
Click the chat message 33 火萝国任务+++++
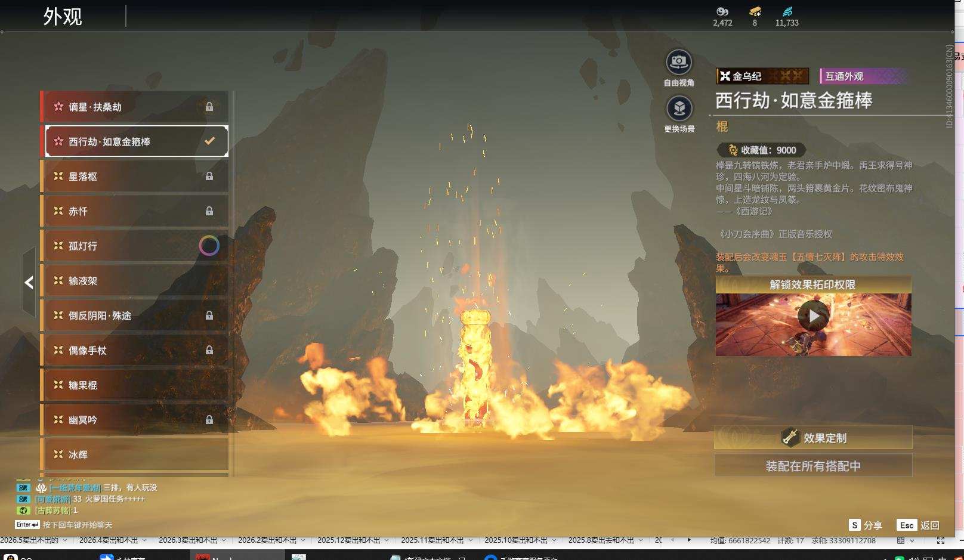click(109, 499)
